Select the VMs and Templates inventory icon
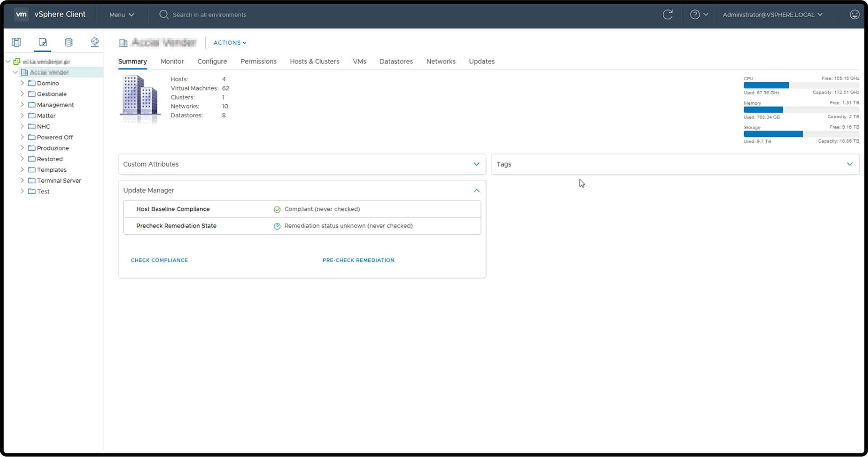 point(43,42)
